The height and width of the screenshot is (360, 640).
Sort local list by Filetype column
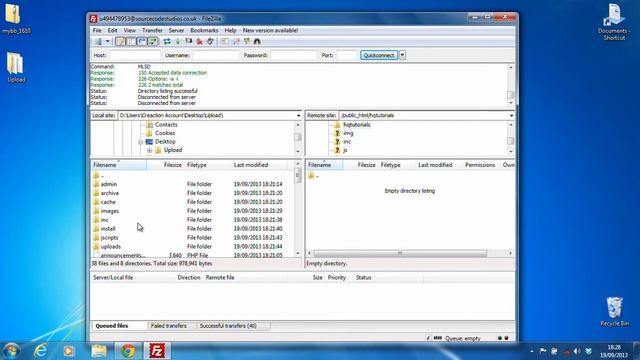[197, 165]
